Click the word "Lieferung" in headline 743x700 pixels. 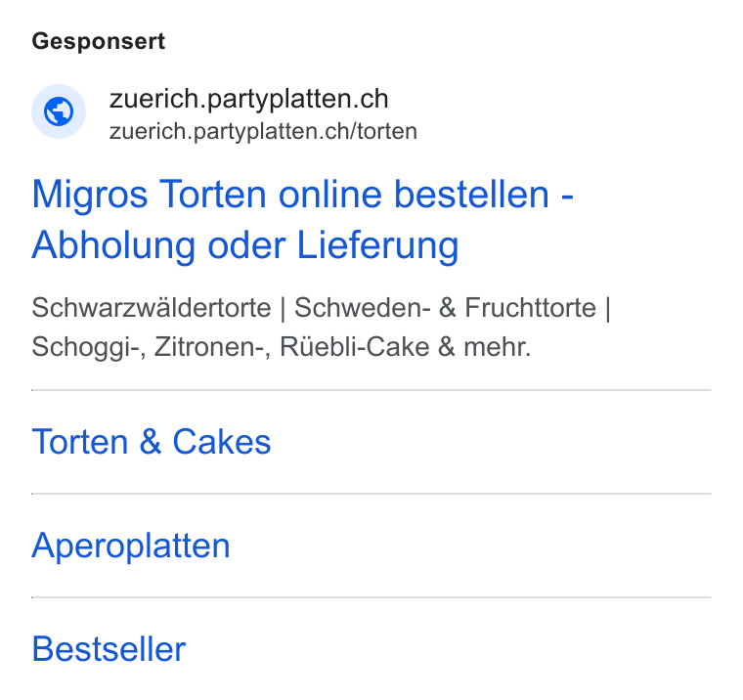click(x=377, y=245)
